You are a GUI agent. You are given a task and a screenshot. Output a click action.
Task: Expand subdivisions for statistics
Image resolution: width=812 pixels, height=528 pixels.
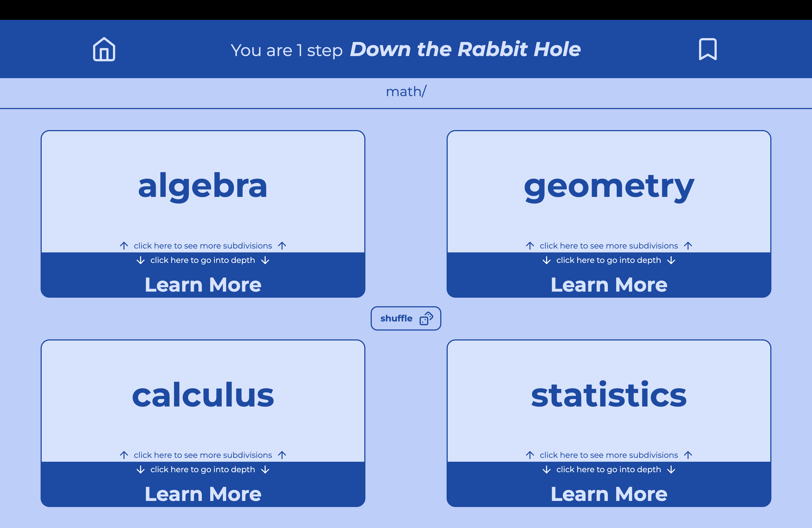click(609, 455)
